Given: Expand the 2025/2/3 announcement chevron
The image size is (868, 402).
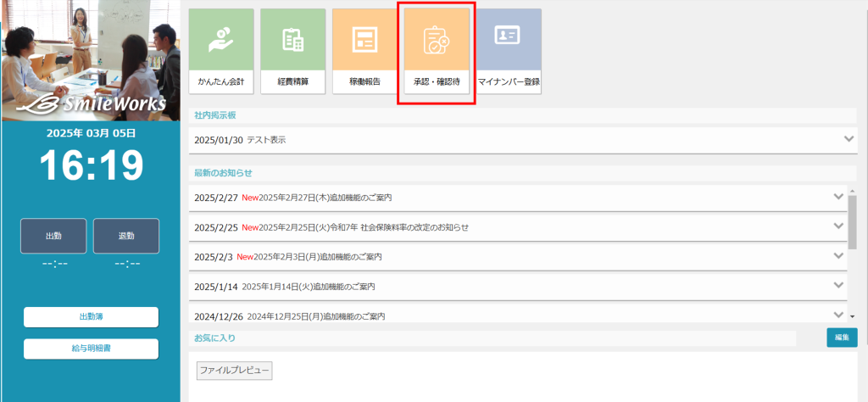Looking at the screenshot, I should coord(838,255).
